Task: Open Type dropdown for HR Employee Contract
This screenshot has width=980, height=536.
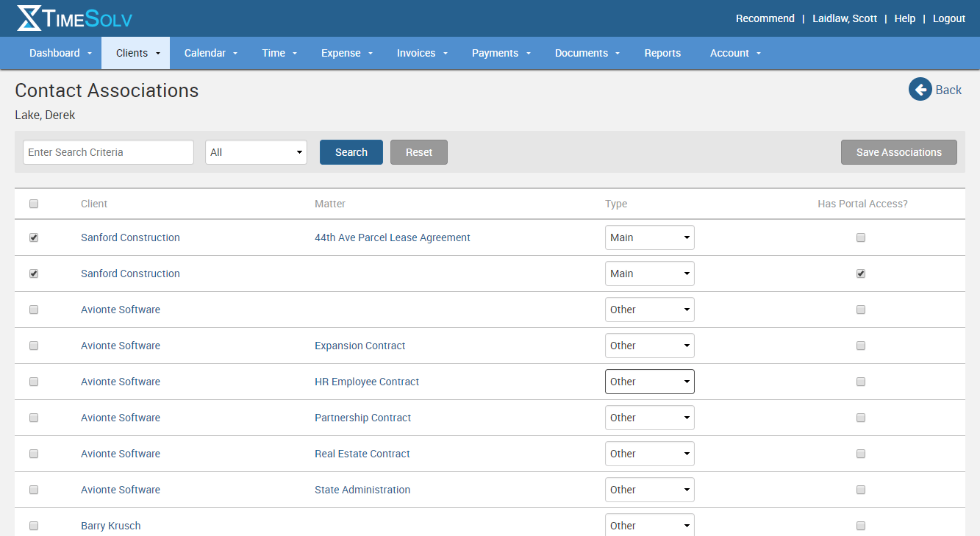Action: point(649,382)
